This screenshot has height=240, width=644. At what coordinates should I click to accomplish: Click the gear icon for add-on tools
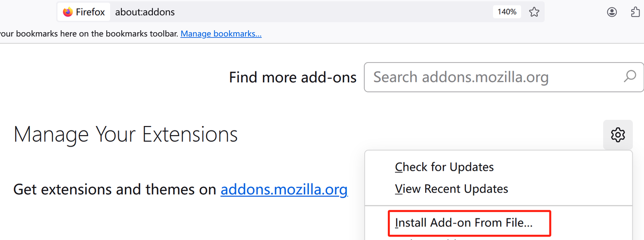(618, 135)
